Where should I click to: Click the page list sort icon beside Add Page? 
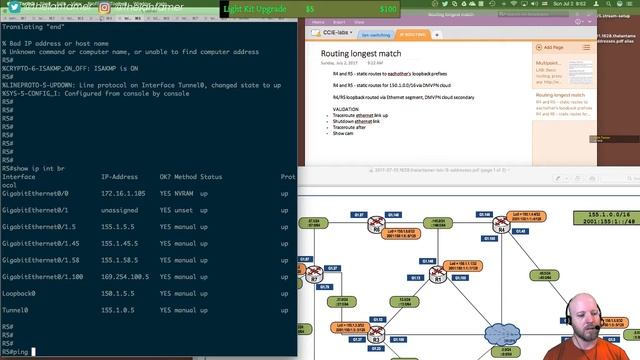point(586,47)
